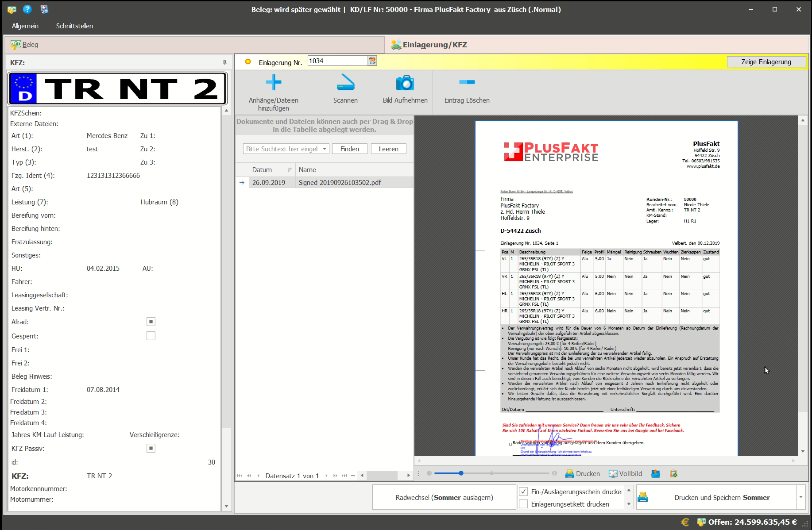Viewport: 812px width, 530px height.
Task: Toggle the Allrad checkbox
Action: point(151,322)
